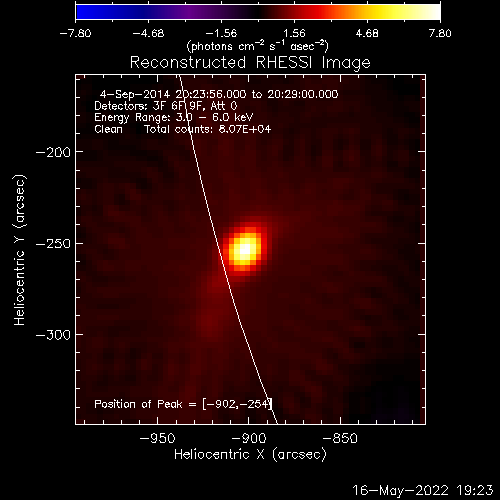Click the "Reconstructed RHESSI Image" title

pyautogui.click(x=250, y=62)
